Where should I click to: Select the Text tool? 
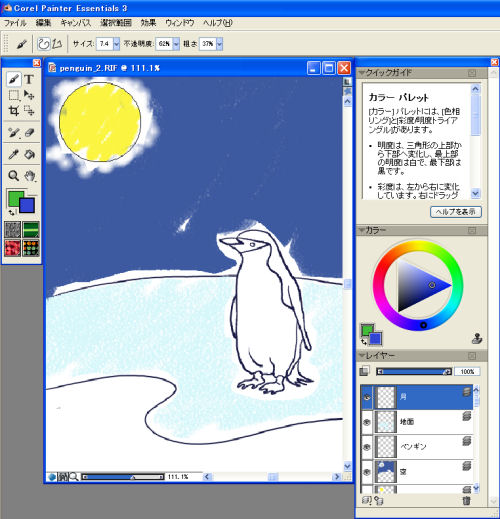tap(29, 79)
